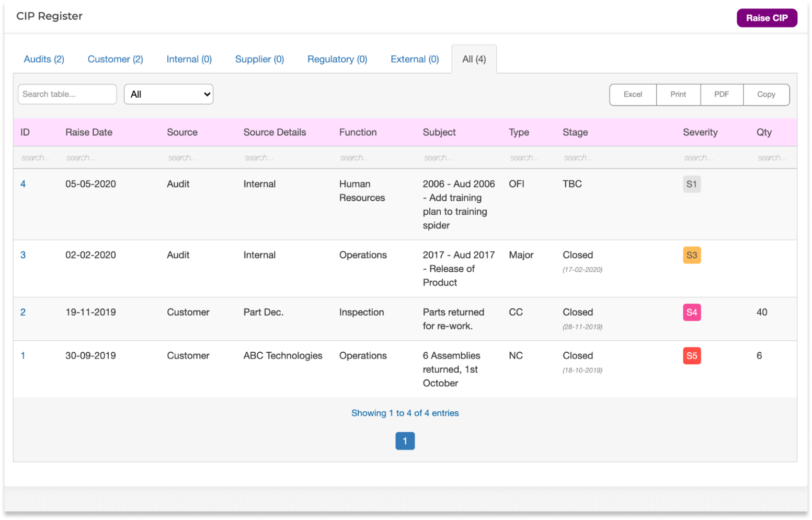Sort by the ID column header
This screenshot has height=520, width=812.
click(25, 132)
